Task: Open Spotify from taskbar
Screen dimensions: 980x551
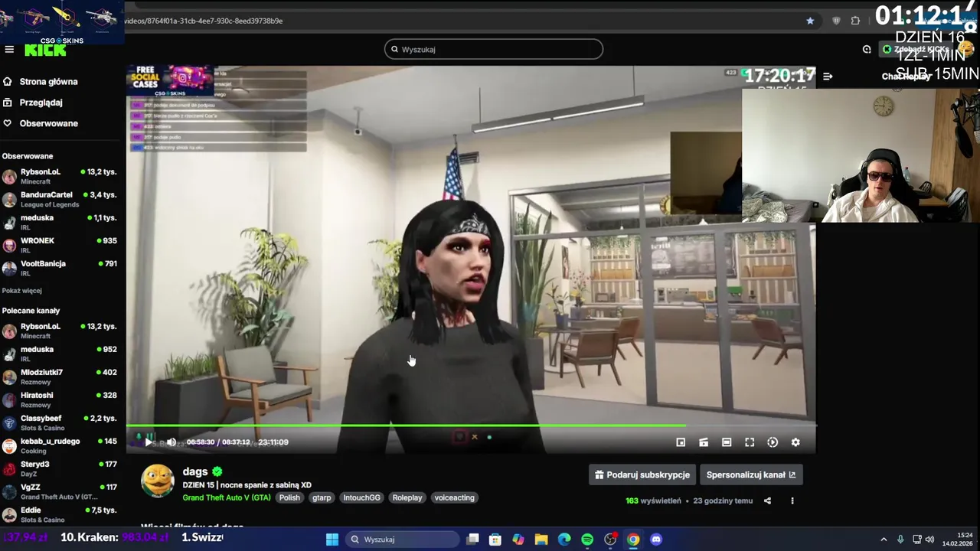Action: (x=587, y=540)
